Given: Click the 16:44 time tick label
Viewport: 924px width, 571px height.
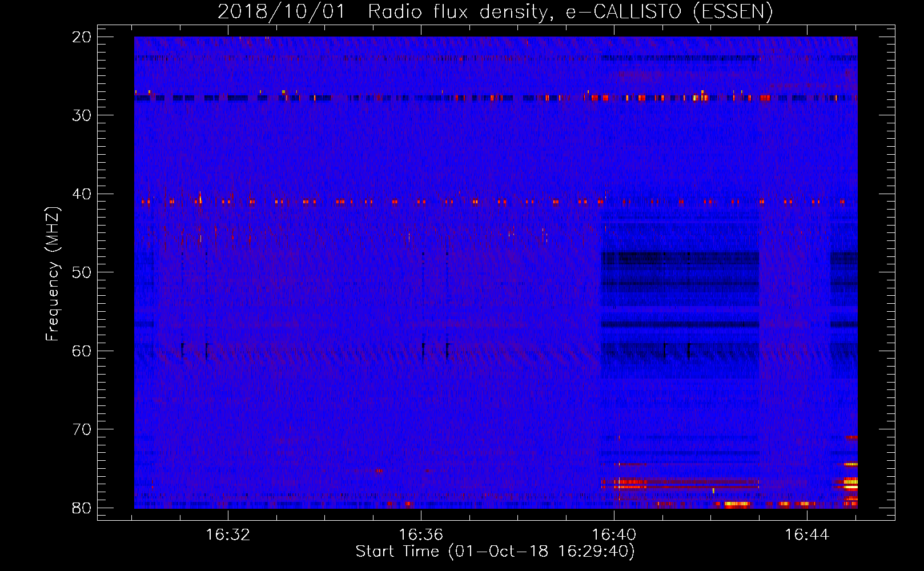Looking at the screenshot, I should pyautogui.click(x=806, y=534).
